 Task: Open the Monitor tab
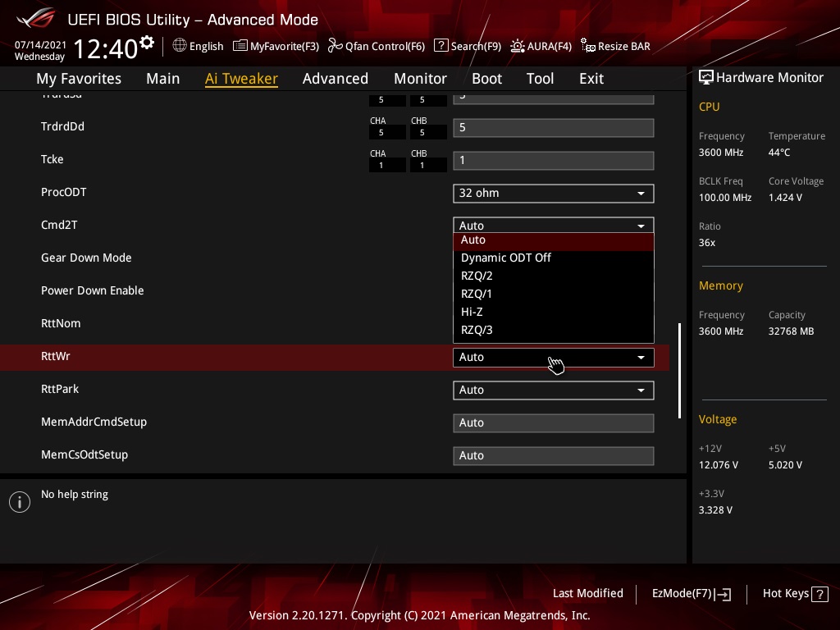(421, 78)
